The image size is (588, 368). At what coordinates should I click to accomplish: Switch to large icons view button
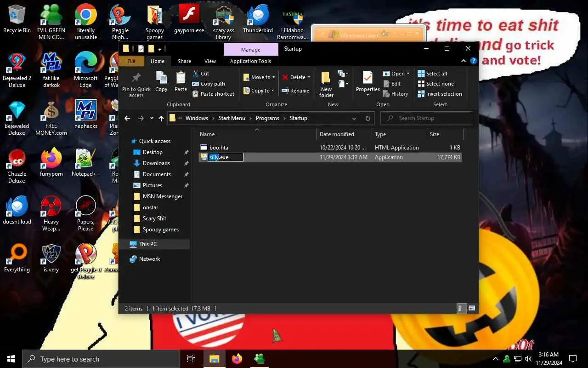click(472, 308)
